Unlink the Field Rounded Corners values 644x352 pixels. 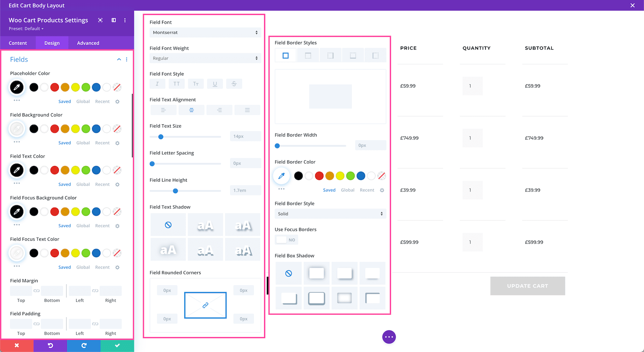[205, 305]
